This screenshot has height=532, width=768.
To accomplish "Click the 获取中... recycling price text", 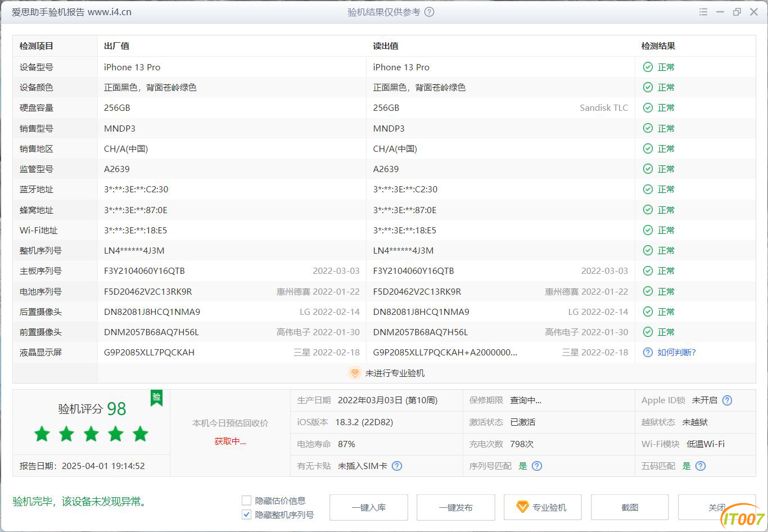I will (x=230, y=441).
